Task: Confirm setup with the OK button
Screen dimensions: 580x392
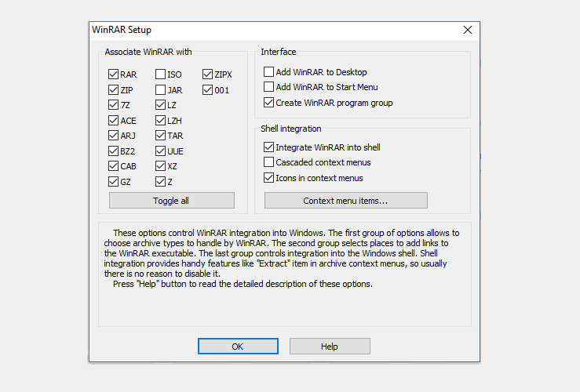Action: pos(238,347)
